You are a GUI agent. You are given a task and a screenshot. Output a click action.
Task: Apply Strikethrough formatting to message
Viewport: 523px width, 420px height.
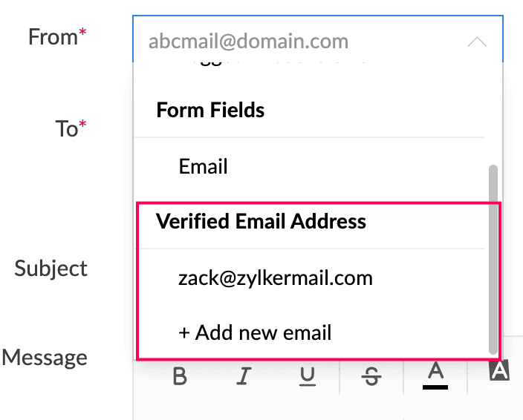371,376
